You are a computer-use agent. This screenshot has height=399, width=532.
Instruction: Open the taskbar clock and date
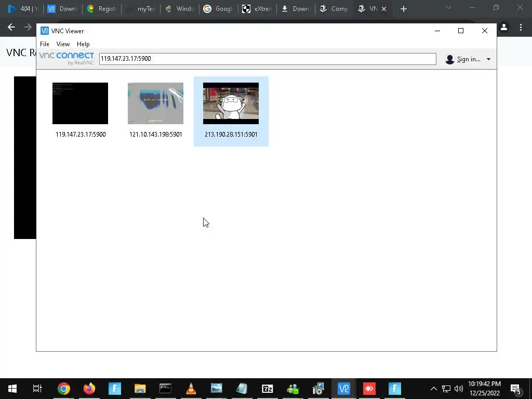click(x=485, y=389)
